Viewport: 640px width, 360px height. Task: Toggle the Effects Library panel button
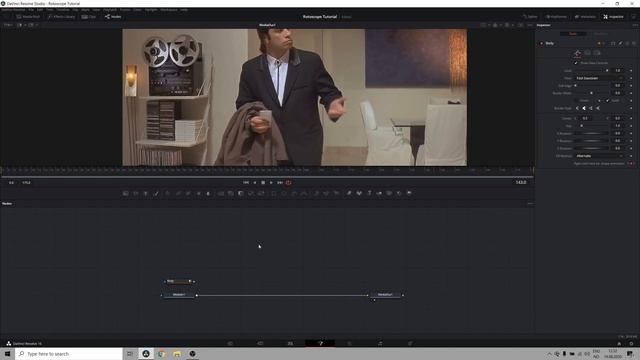pyautogui.click(x=61, y=17)
